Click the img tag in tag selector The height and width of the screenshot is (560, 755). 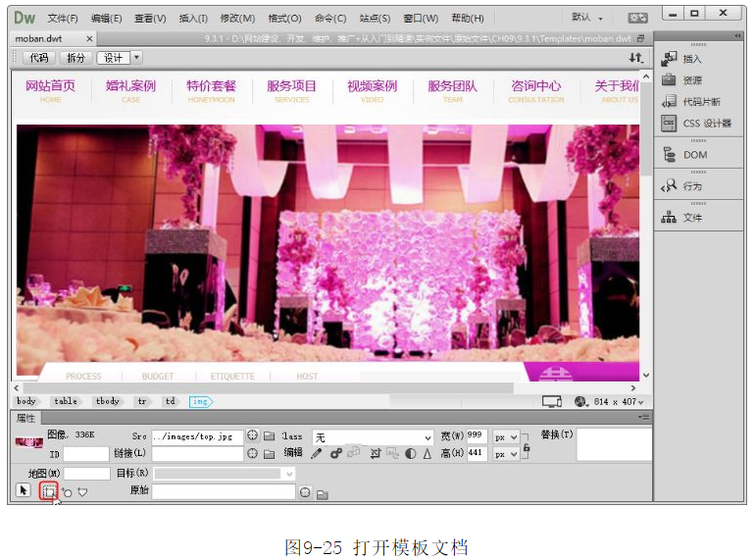coord(200,401)
